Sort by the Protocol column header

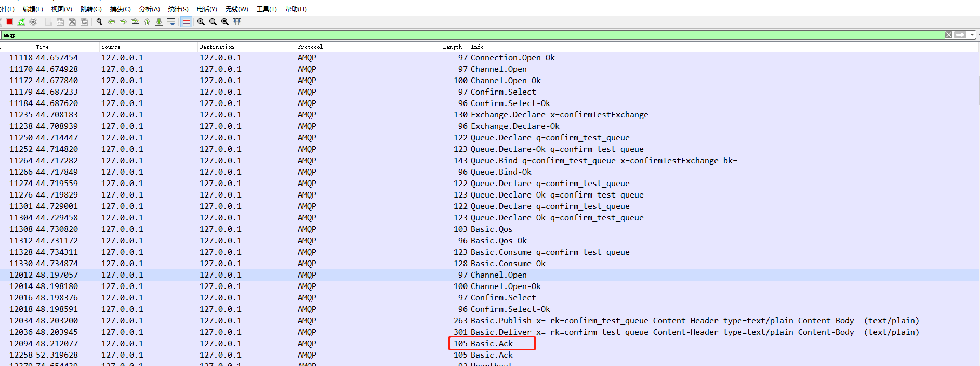coord(368,47)
